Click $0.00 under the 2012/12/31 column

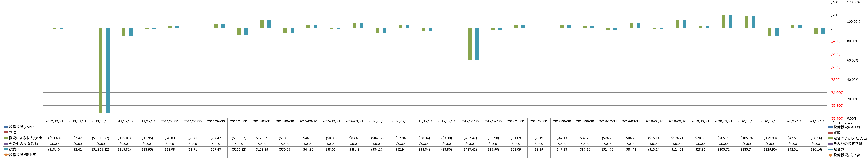[54, 144]
